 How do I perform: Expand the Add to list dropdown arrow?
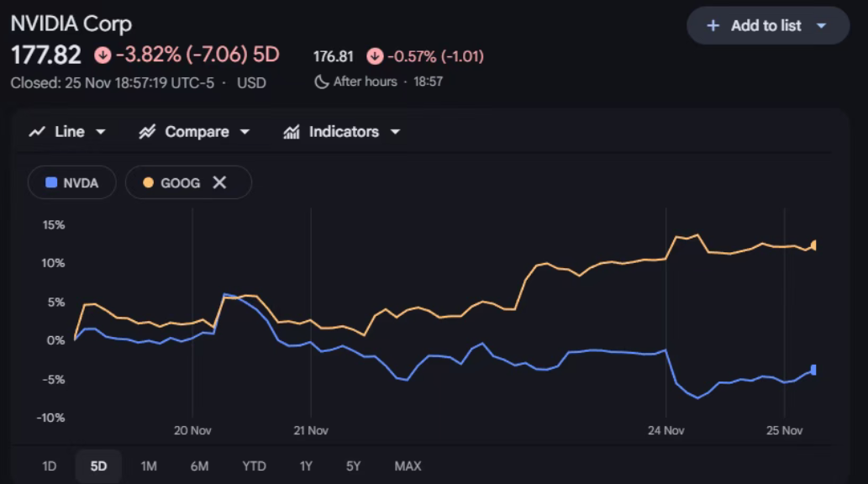click(x=821, y=25)
